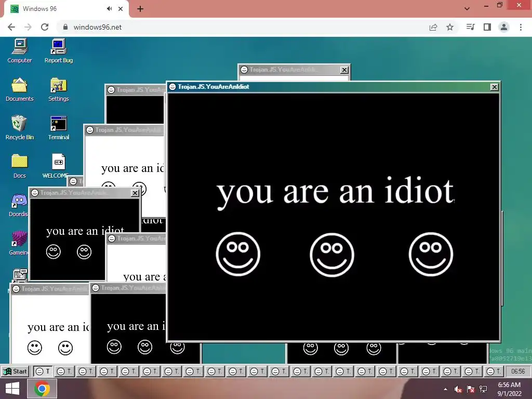Open the Computer desktop icon
Screen dimensions: 532x399
pos(20,51)
